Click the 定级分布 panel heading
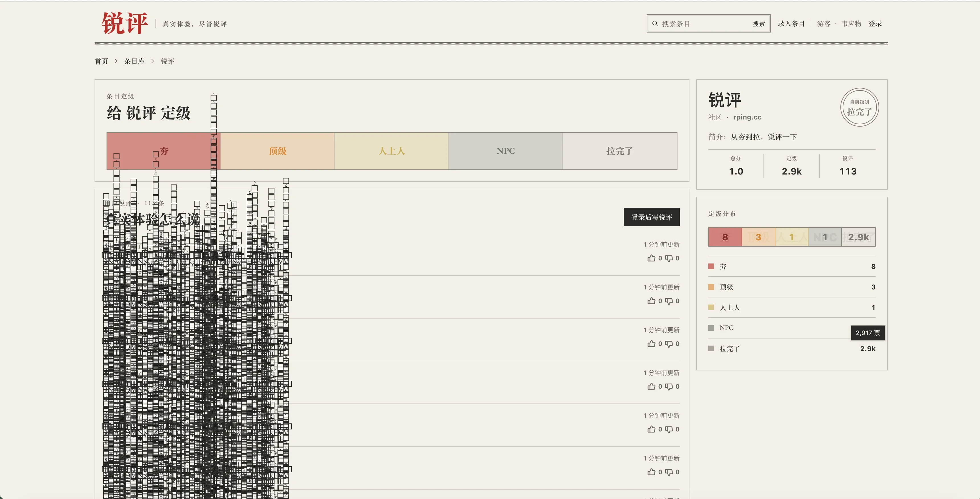Screen dimensions: 980x499 click(x=722, y=214)
